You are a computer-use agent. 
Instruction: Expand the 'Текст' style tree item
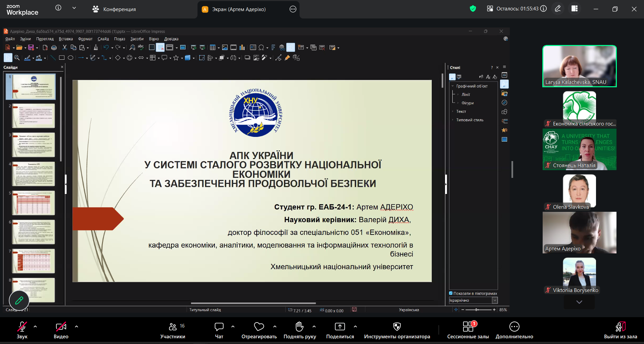click(x=453, y=111)
